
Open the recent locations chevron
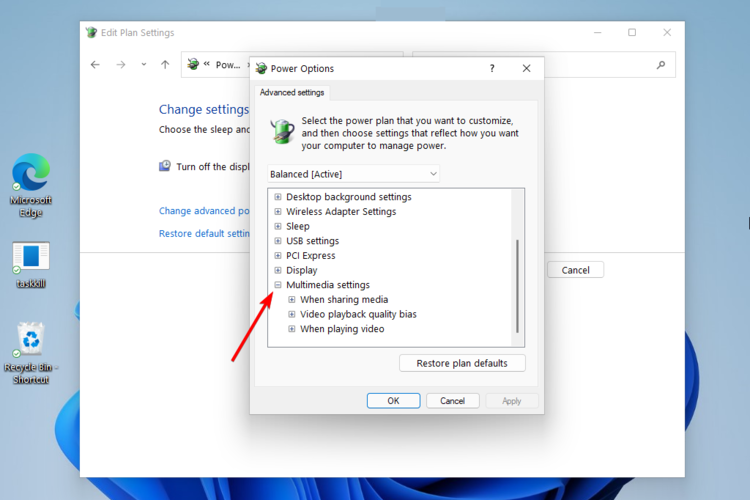143,65
